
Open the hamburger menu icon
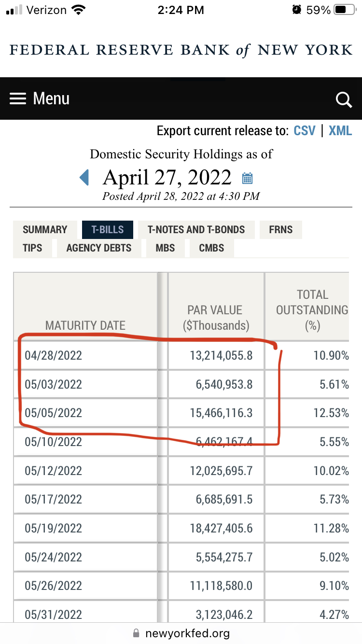pyautogui.click(x=18, y=99)
